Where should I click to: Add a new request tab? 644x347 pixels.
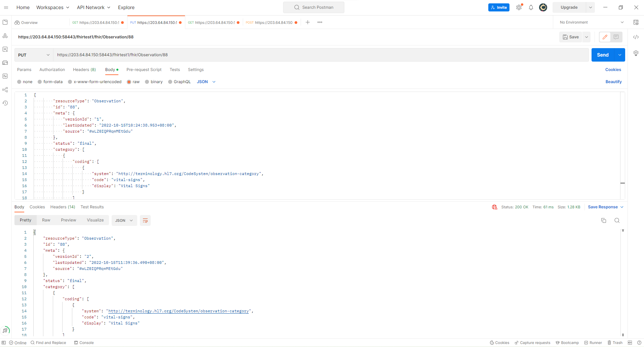[x=308, y=22]
